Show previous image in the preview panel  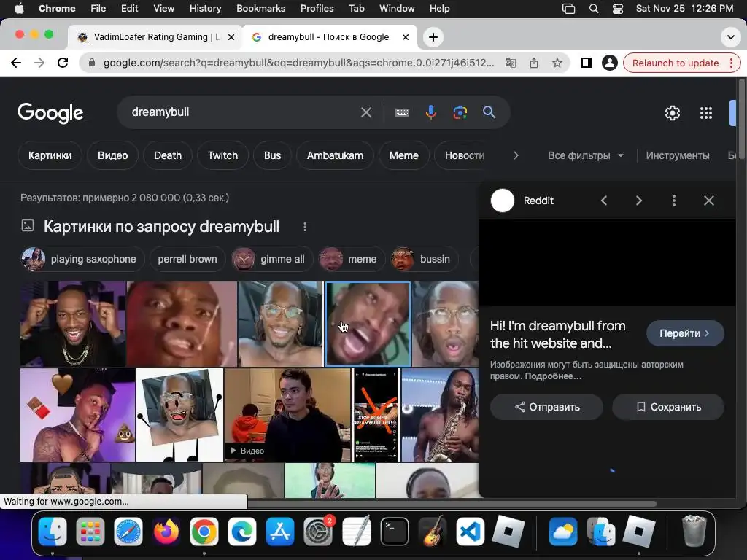coord(603,201)
